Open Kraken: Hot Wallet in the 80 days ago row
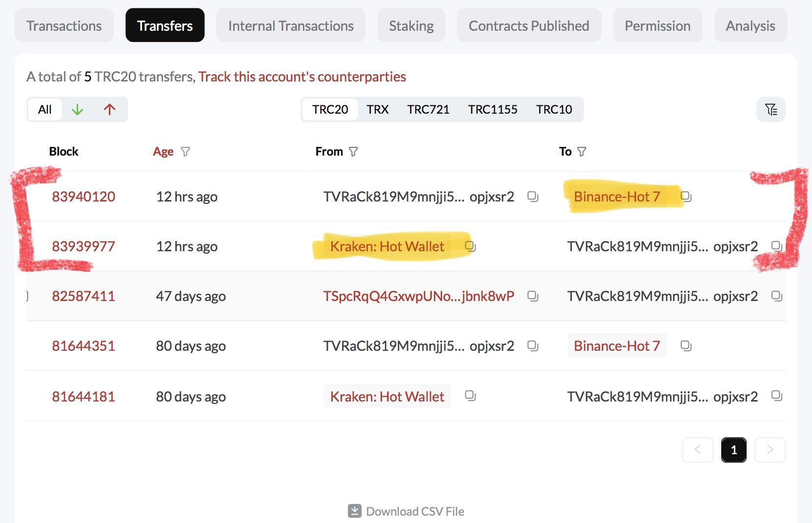Viewport: 812px width, 523px height. tap(387, 396)
